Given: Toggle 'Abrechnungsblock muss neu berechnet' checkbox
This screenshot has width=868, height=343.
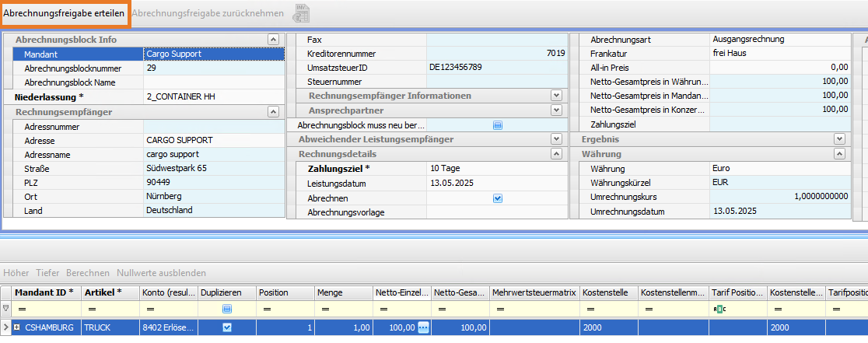Looking at the screenshot, I should (x=498, y=124).
